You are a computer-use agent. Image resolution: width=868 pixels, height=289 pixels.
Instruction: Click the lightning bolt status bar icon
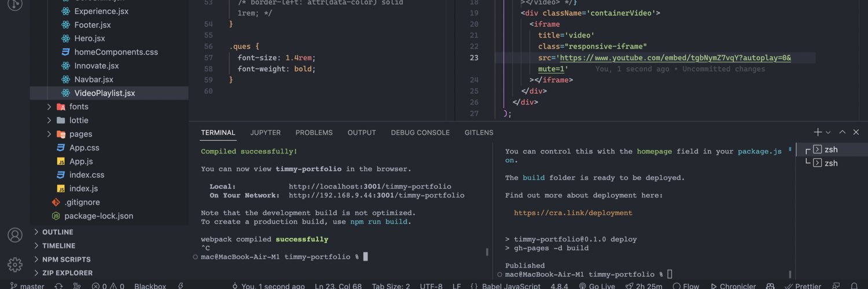[x=181, y=286]
